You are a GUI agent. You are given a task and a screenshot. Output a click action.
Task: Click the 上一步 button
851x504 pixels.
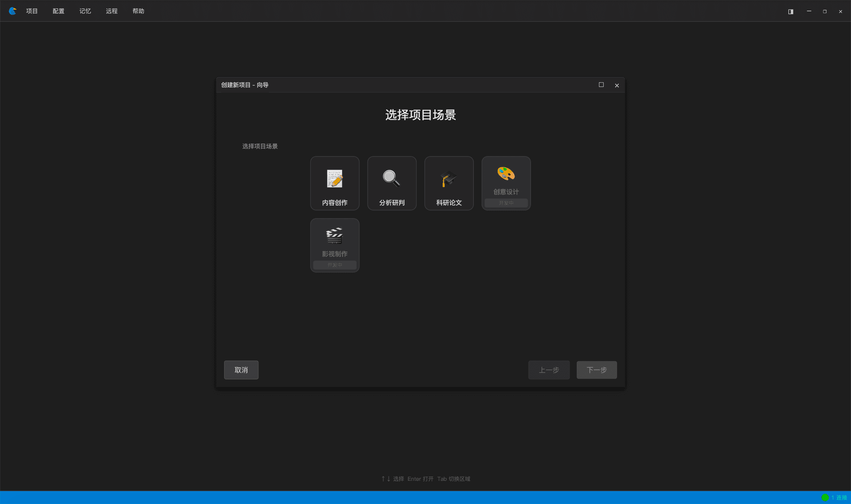click(549, 370)
